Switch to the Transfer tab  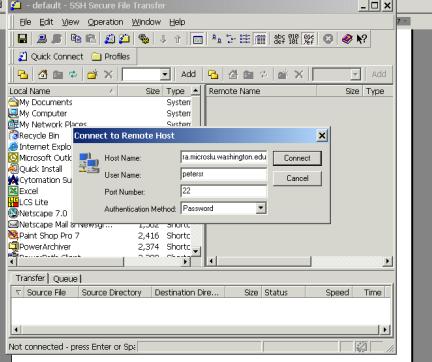point(30,278)
